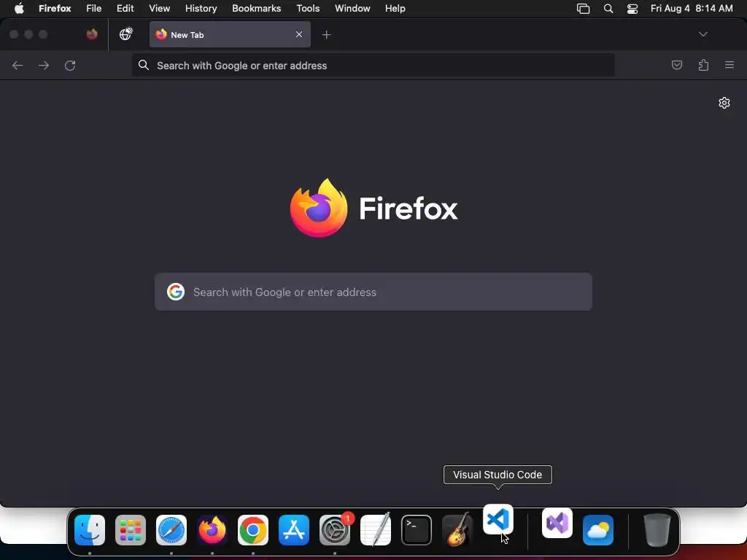The width and height of the screenshot is (747, 560).
Task: Select the pinned Firefox tab
Action: (x=92, y=34)
